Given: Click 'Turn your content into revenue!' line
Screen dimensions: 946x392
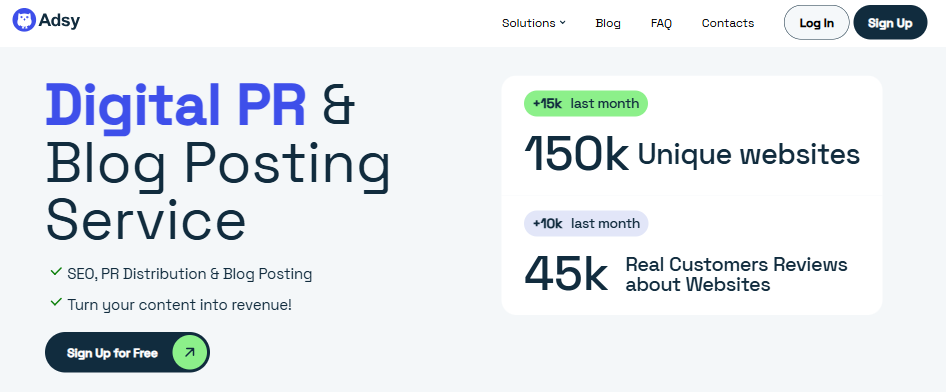Looking at the screenshot, I should pos(179,305).
